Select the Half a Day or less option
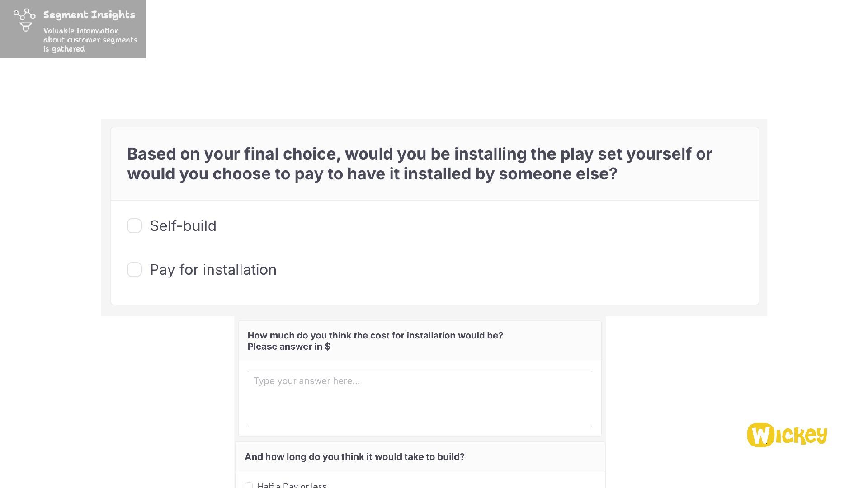The width and height of the screenshot is (868, 488). point(249,485)
